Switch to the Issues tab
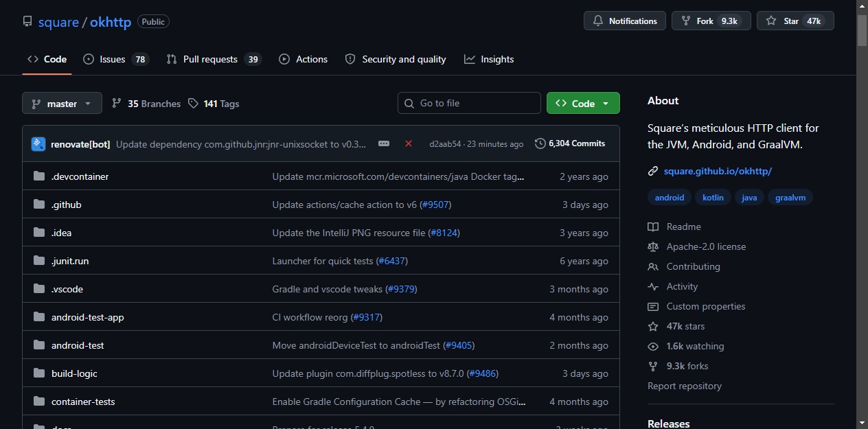This screenshot has height=429, width=868. (116, 59)
